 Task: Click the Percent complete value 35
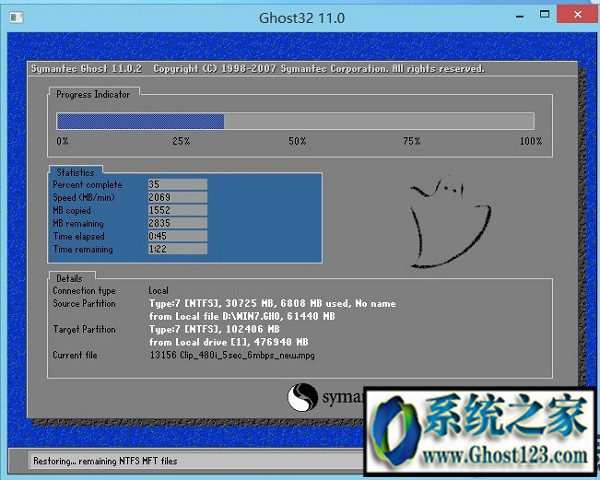(x=178, y=184)
